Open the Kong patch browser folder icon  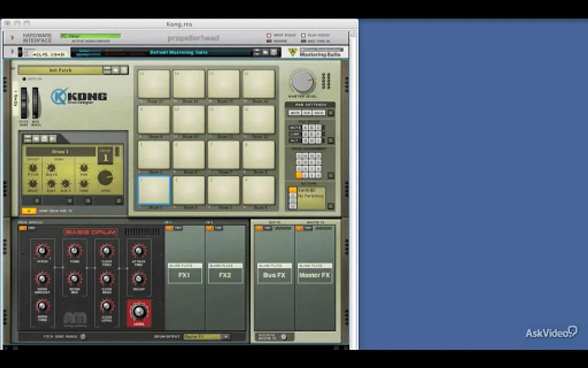tap(116, 70)
